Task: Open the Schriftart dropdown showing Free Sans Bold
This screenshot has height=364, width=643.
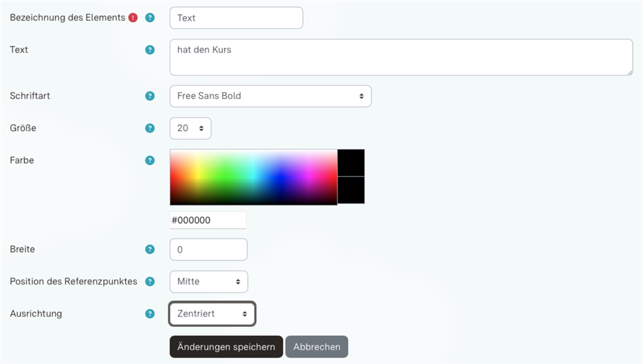Action: pyautogui.click(x=270, y=96)
